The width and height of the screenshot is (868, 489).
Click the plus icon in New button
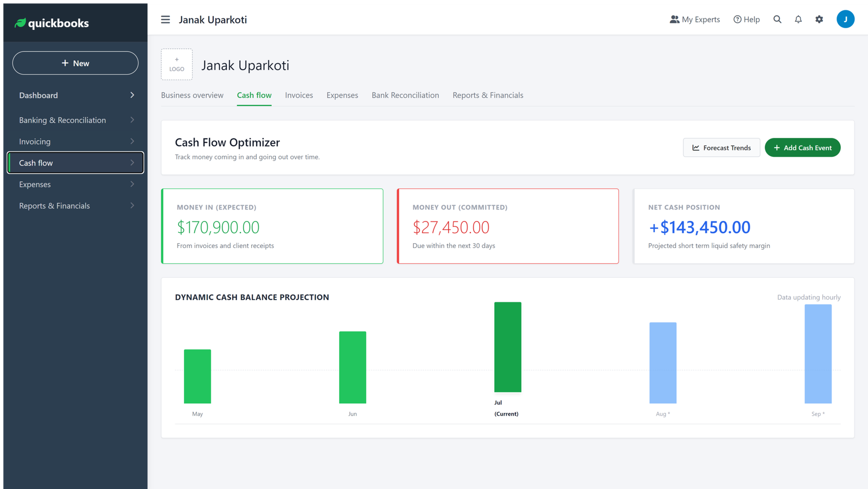[65, 63]
